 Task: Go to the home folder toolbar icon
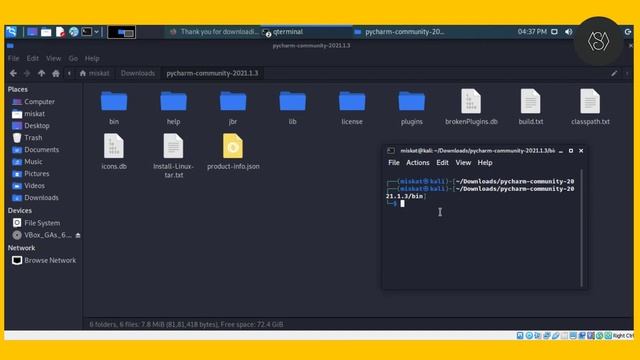pyautogui.click(x=56, y=73)
